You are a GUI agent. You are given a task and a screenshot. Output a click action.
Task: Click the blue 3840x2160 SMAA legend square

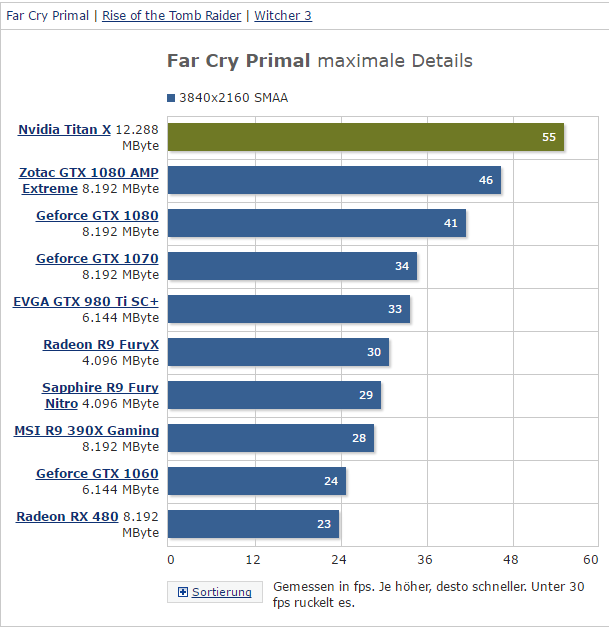(171, 98)
